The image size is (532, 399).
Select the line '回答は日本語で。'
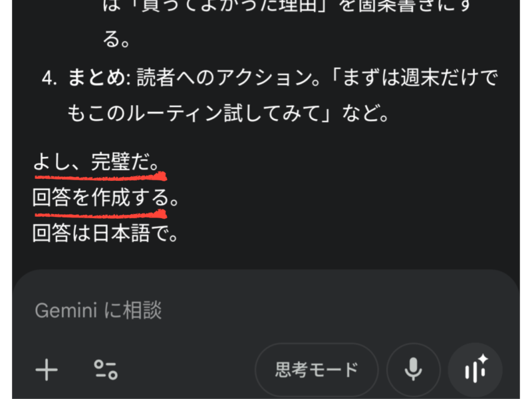click(x=105, y=233)
